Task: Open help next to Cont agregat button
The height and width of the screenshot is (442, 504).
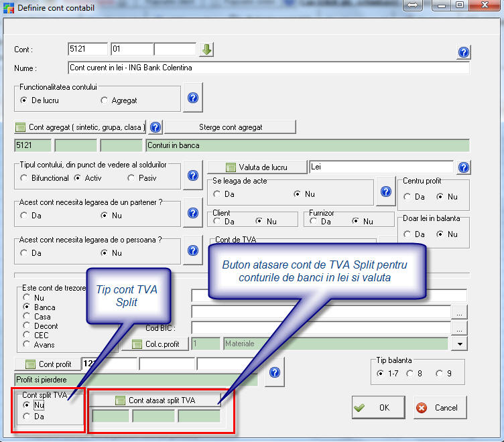Action: click(x=155, y=127)
